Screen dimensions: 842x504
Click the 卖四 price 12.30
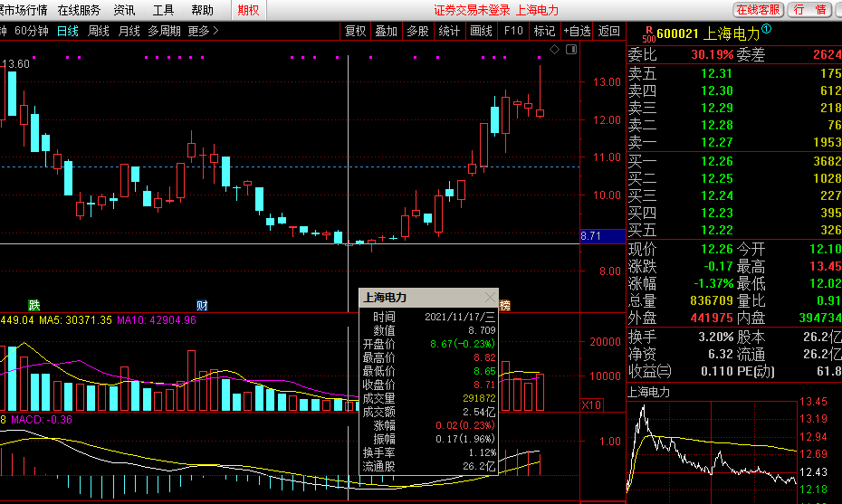717,90
